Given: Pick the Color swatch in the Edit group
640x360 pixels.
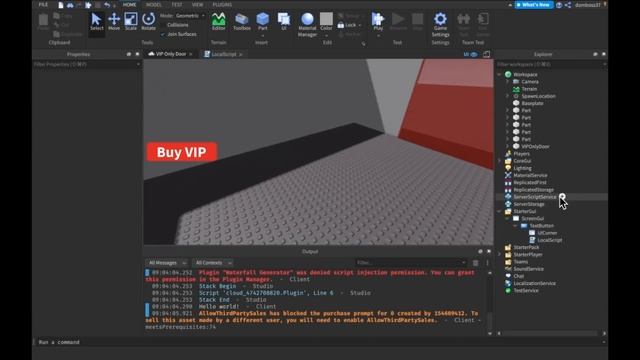Looking at the screenshot, I should point(326,18).
